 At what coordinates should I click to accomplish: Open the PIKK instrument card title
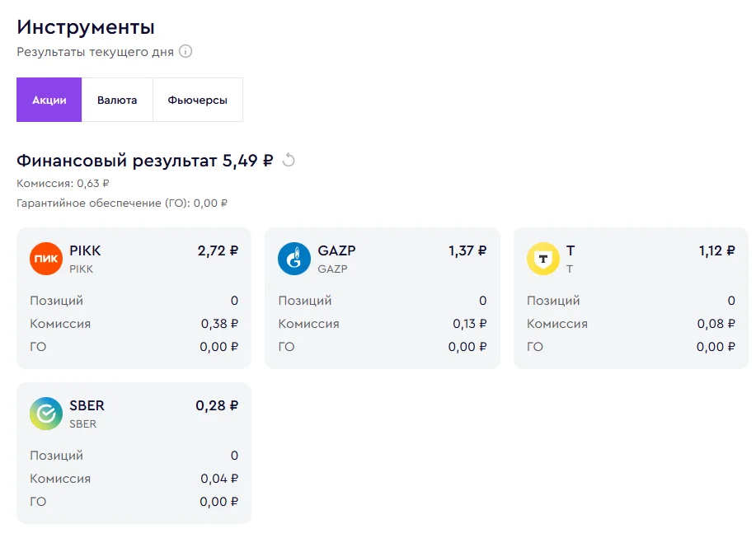coord(86,251)
